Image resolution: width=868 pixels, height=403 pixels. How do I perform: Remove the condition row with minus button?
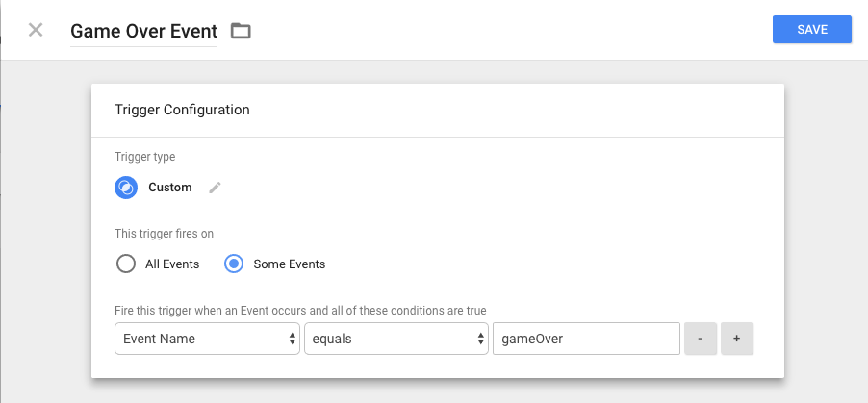click(x=701, y=339)
